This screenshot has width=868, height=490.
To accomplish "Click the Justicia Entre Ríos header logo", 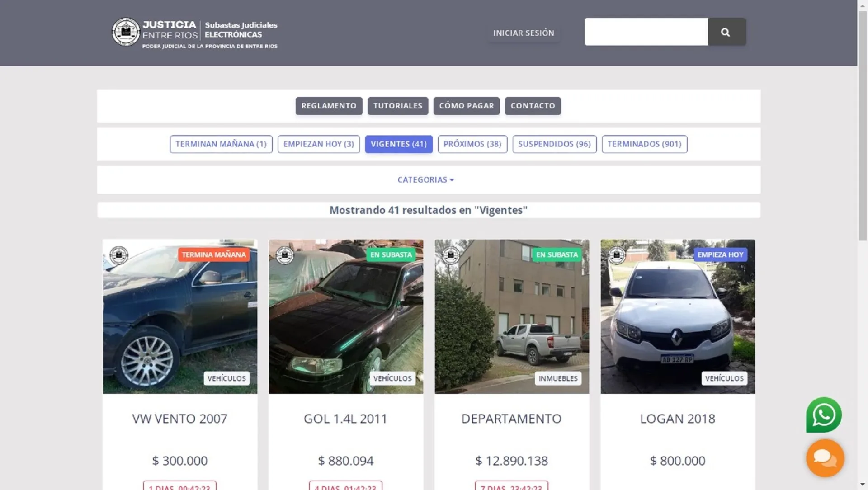I will (x=194, y=33).
